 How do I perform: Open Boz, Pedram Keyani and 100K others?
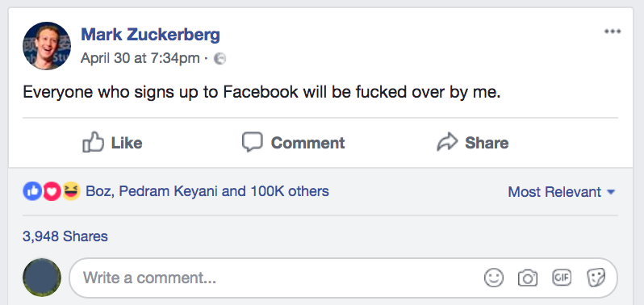pos(207,191)
